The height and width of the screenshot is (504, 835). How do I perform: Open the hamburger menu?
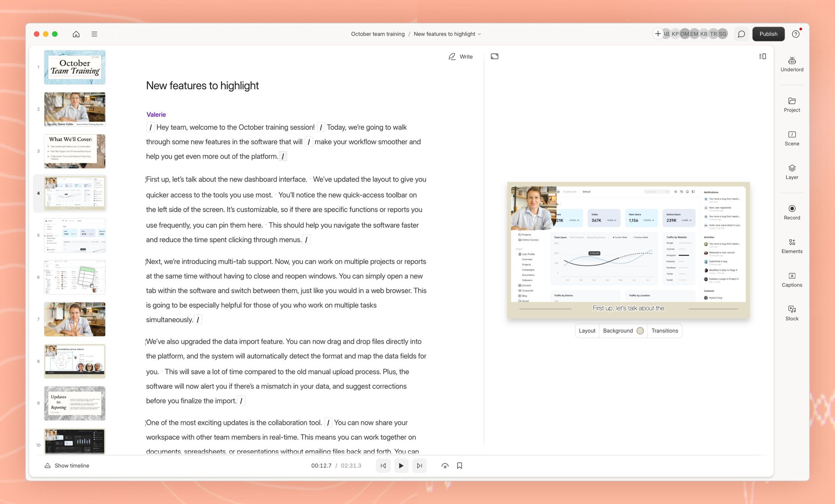(x=94, y=34)
